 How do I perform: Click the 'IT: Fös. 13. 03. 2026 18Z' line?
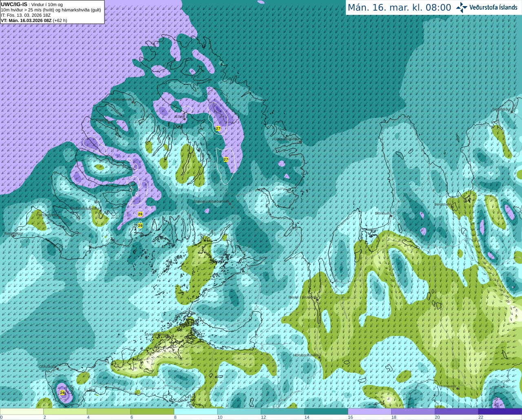[26, 15]
